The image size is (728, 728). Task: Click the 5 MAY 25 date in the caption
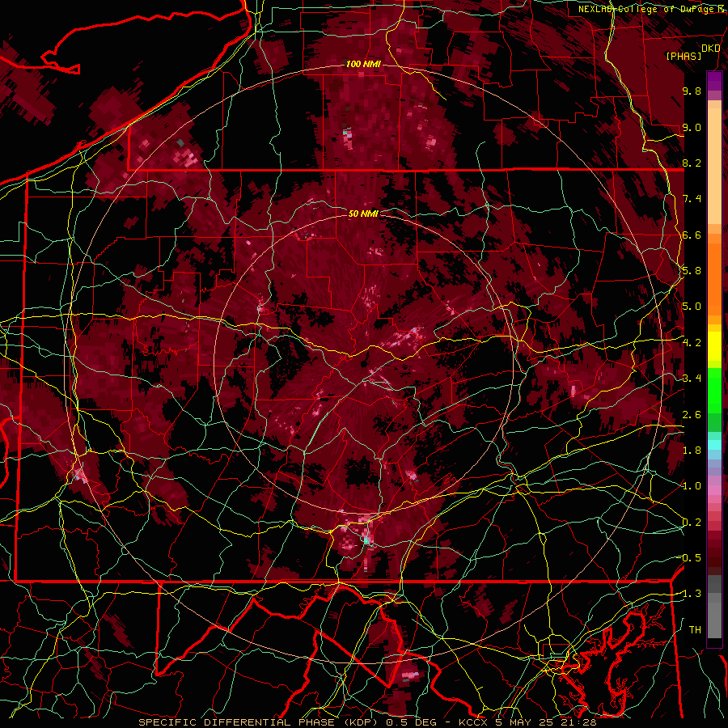525,722
